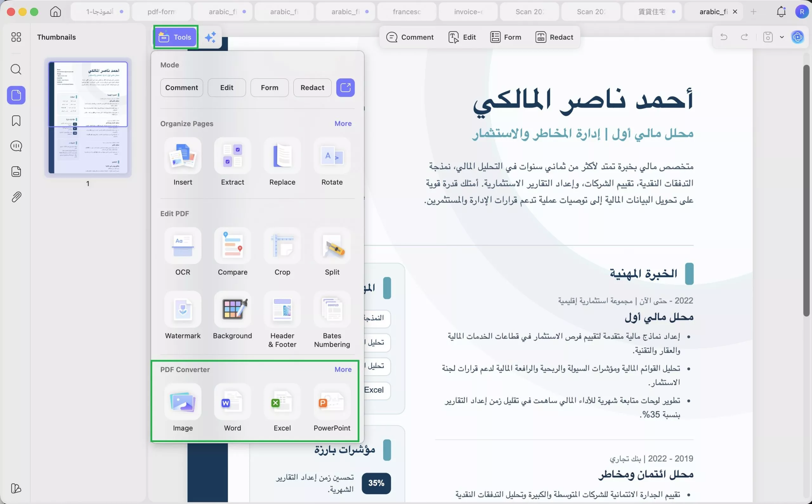Open the Tools dropdown menu
812x504 pixels.
(176, 37)
